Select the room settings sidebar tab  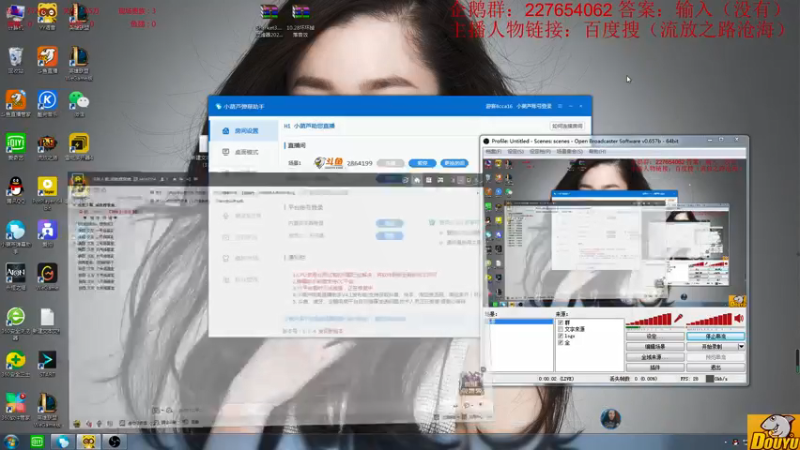point(244,131)
